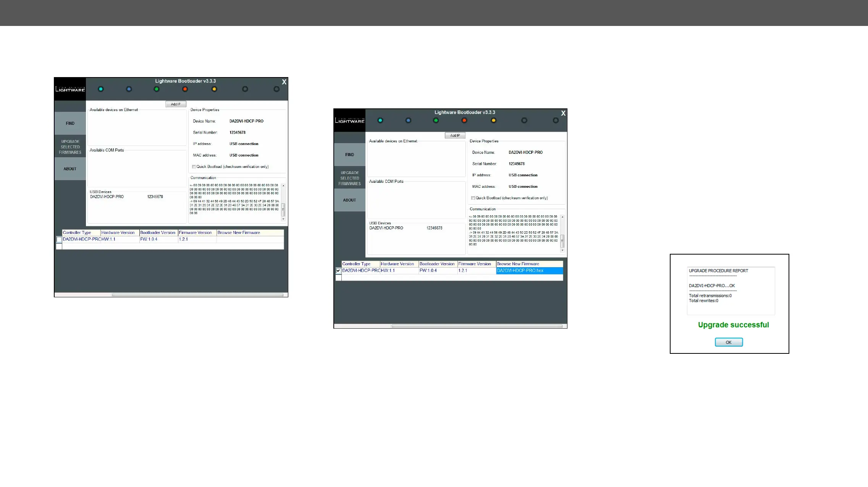Click the yellow status LED in right window
868x487 pixels.
click(x=494, y=121)
